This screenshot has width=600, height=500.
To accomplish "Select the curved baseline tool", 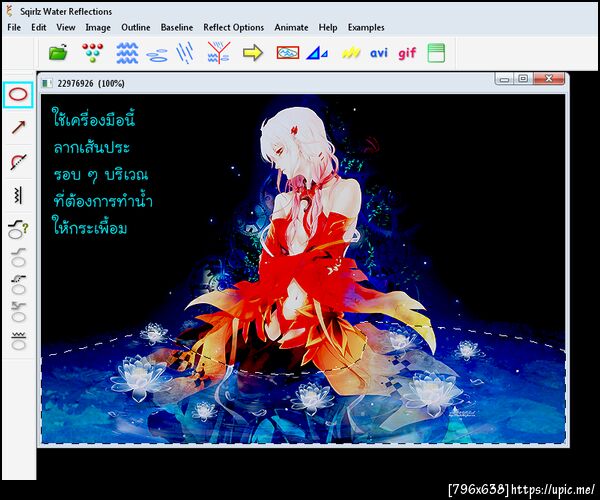I will click(18, 161).
